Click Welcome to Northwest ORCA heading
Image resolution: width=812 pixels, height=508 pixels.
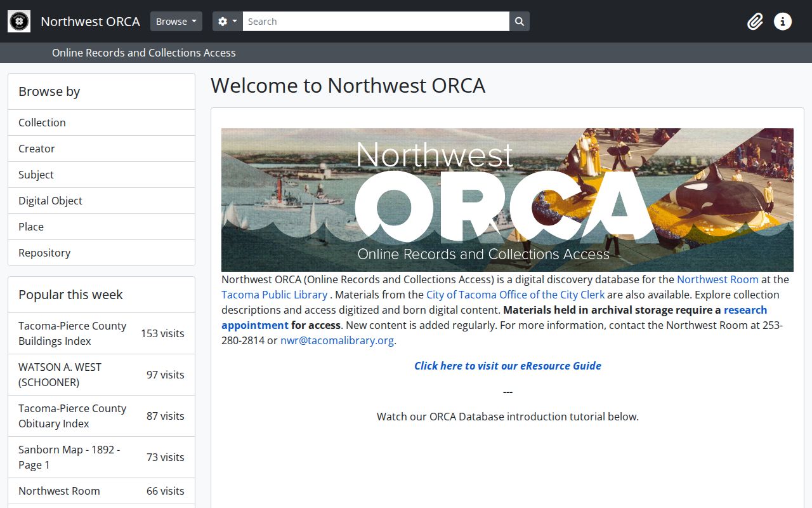pyautogui.click(x=348, y=85)
